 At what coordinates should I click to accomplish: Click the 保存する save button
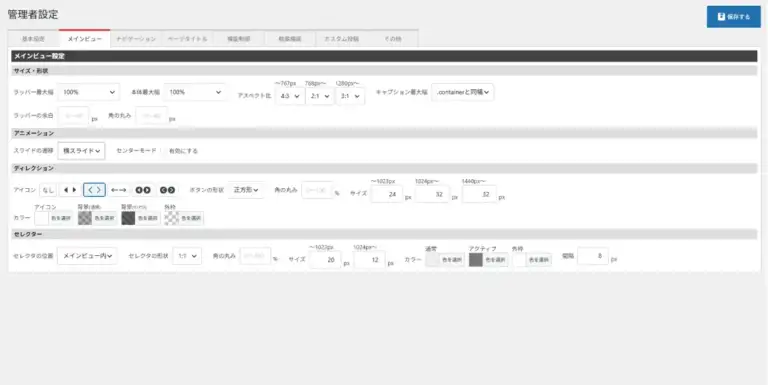pyautogui.click(x=733, y=17)
